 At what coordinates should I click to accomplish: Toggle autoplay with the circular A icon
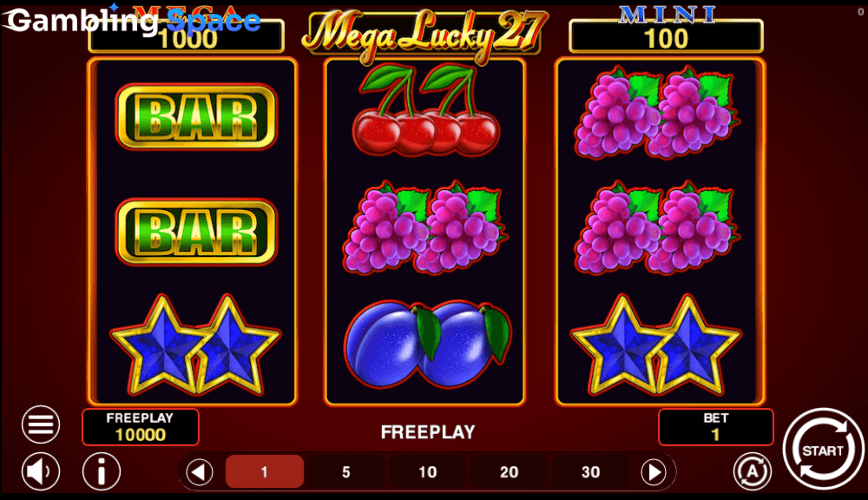(x=753, y=471)
